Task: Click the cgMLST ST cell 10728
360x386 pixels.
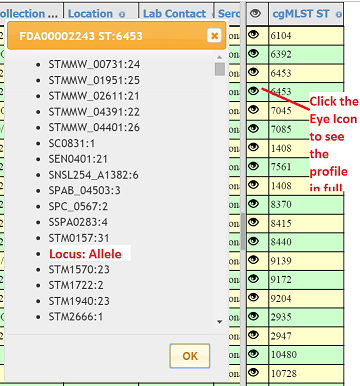Action: tap(306, 373)
